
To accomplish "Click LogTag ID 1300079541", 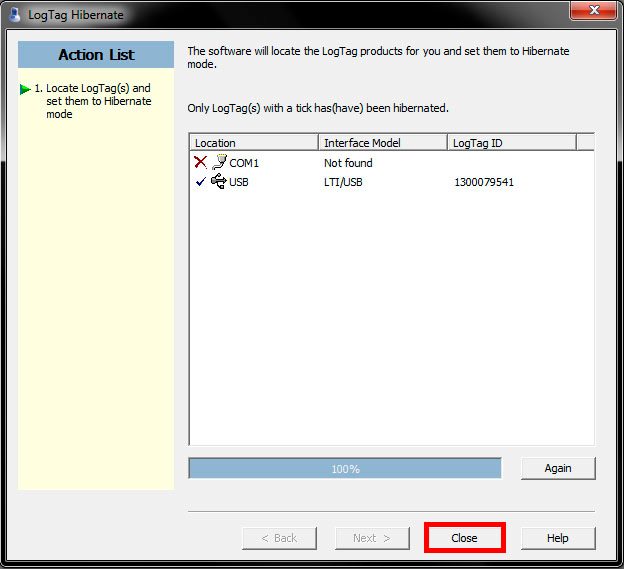I will pyautogui.click(x=484, y=183).
